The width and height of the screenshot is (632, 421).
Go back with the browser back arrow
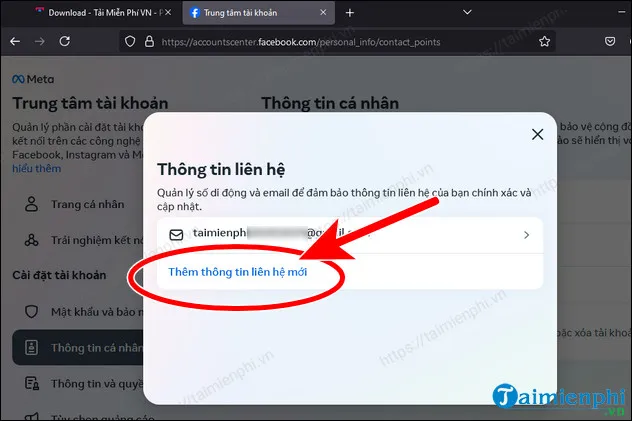coord(15,41)
